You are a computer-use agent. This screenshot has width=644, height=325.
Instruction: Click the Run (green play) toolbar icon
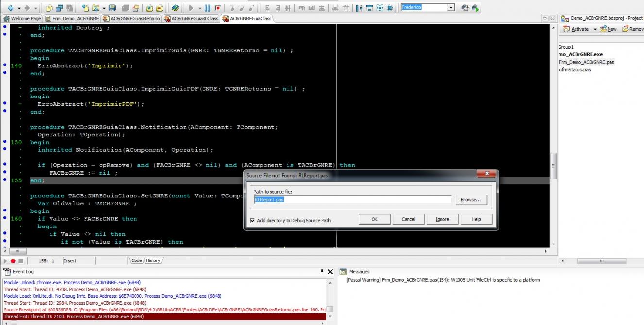point(191,8)
